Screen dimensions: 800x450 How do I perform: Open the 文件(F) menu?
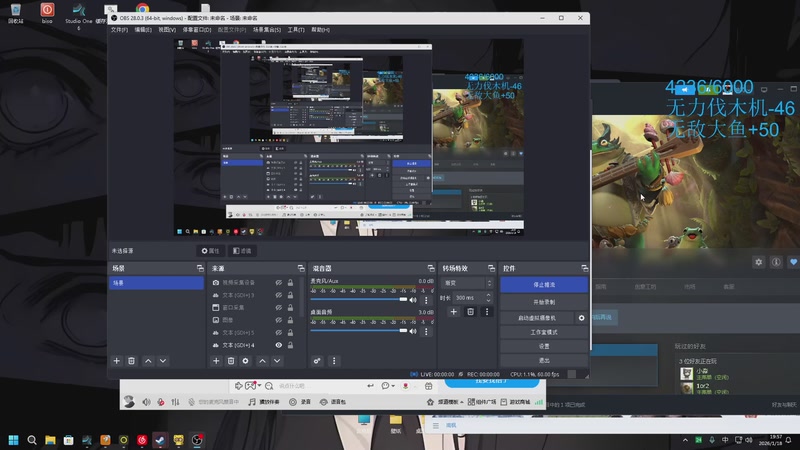119,30
